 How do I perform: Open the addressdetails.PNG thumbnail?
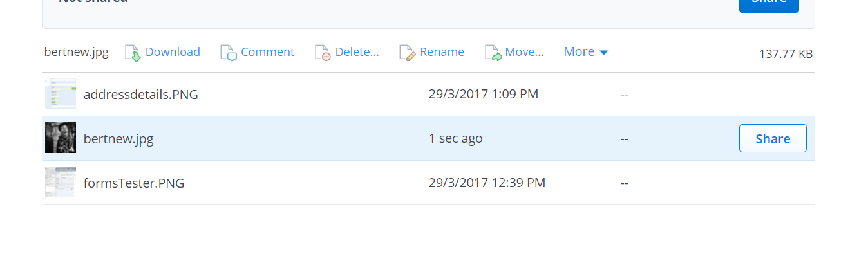61,94
